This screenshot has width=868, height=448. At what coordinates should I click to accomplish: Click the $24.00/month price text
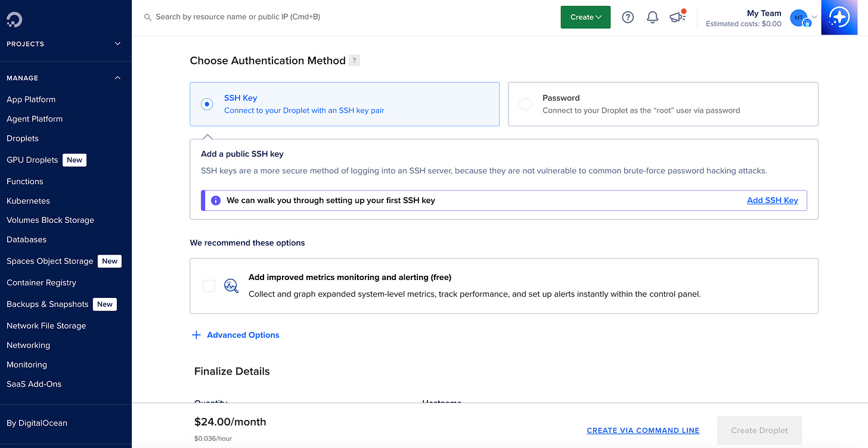pyautogui.click(x=230, y=422)
